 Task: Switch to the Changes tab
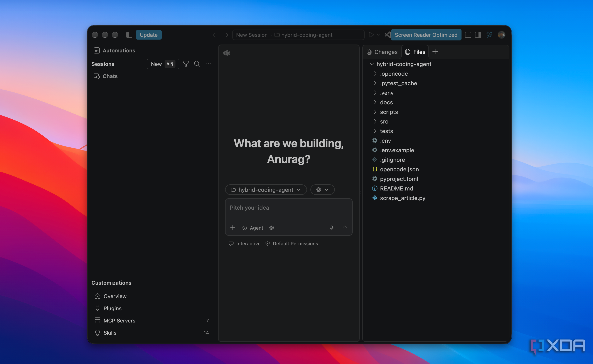click(x=382, y=52)
